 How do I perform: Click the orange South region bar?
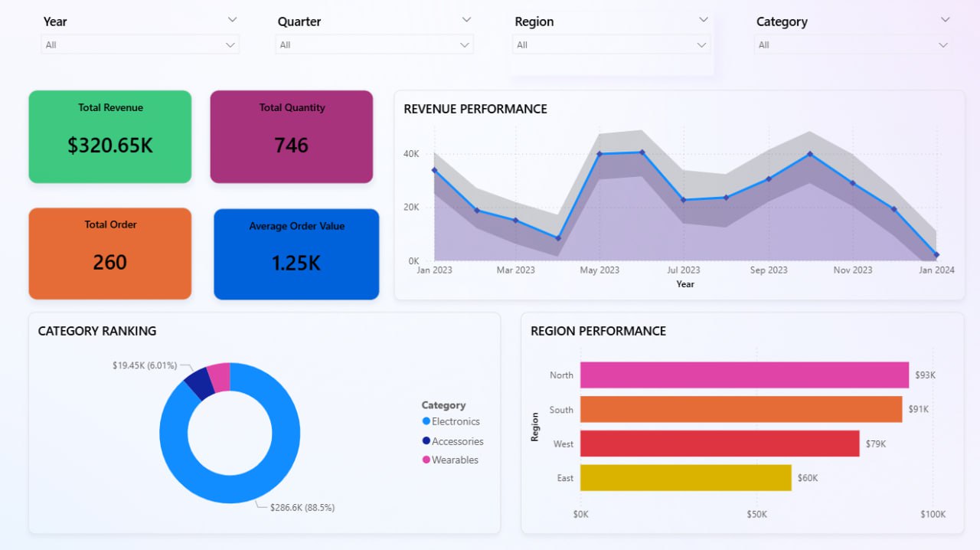[740, 409]
